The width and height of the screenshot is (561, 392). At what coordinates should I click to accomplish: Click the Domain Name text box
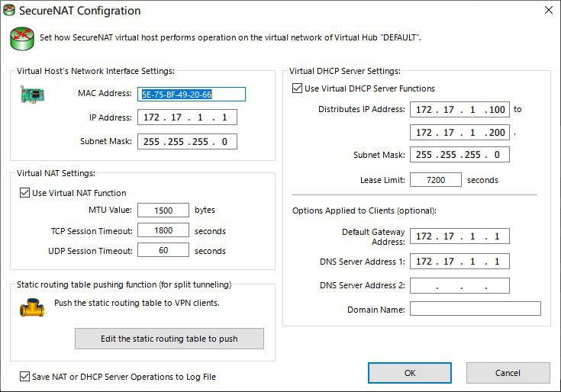click(475, 309)
